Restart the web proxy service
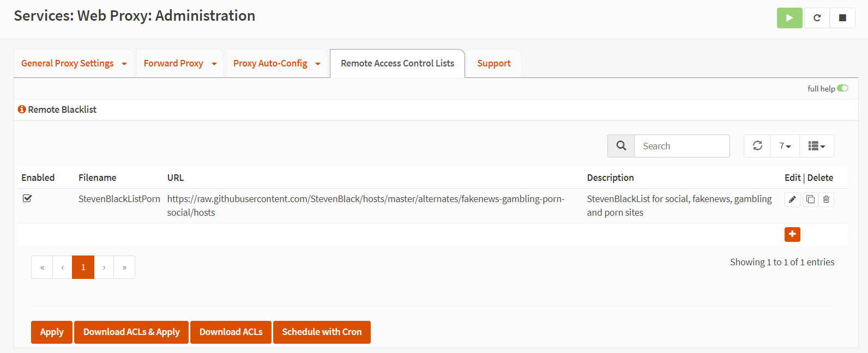Screen dimensions: 868x353 click(817, 18)
